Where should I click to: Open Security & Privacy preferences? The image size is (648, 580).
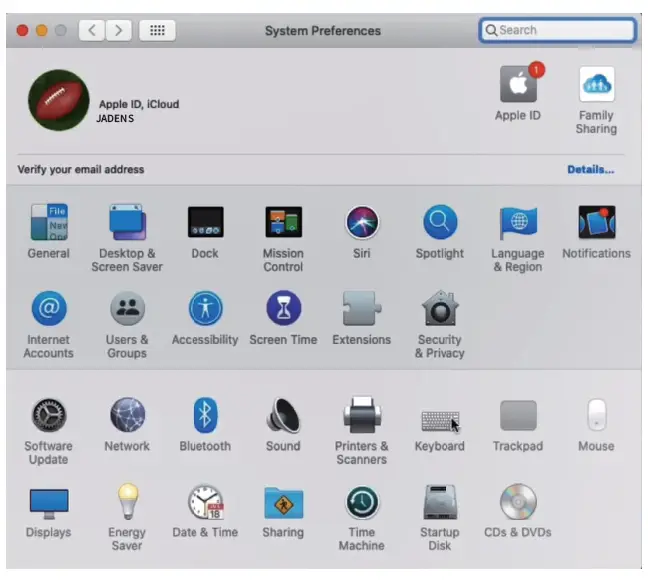coord(440,308)
